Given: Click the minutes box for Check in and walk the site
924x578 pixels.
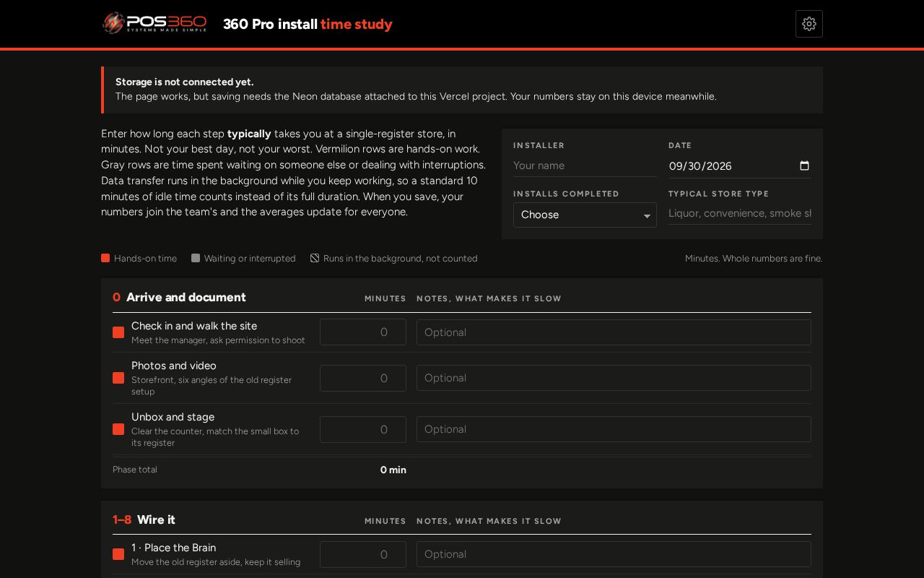Looking at the screenshot, I should click(363, 332).
